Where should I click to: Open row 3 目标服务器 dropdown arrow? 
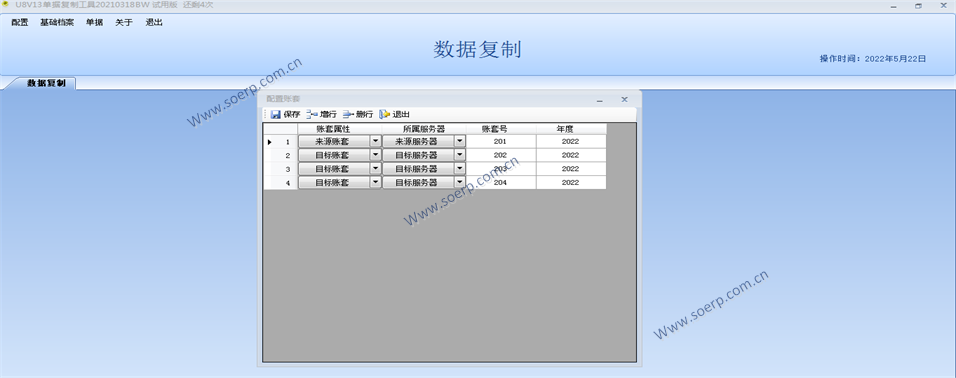tap(460, 169)
